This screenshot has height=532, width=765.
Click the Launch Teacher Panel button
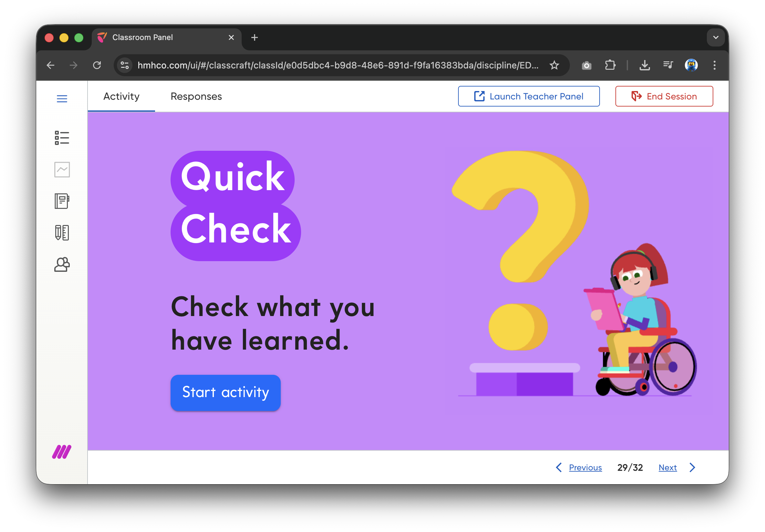529,97
